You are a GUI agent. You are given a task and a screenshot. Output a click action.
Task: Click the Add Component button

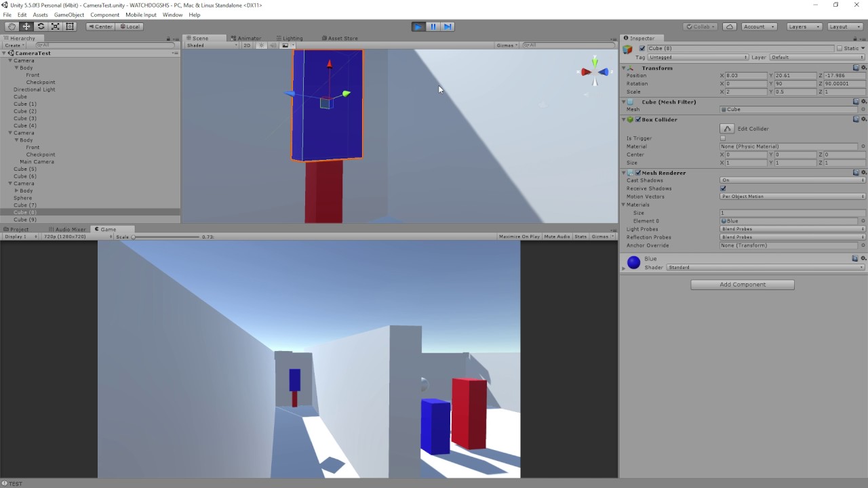tap(743, 285)
